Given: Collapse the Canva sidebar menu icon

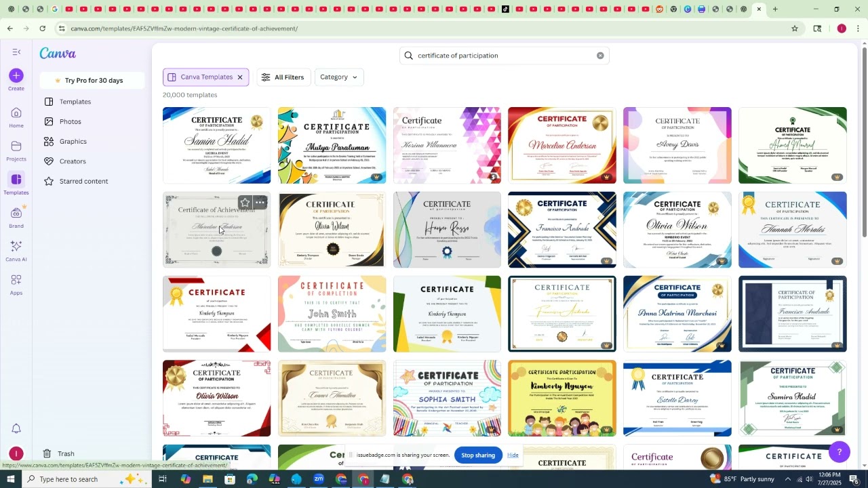Looking at the screenshot, I should 16,52.
